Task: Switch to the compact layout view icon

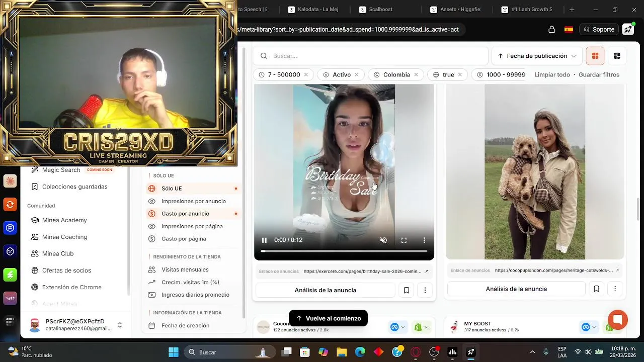Action: pyautogui.click(x=617, y=56)
